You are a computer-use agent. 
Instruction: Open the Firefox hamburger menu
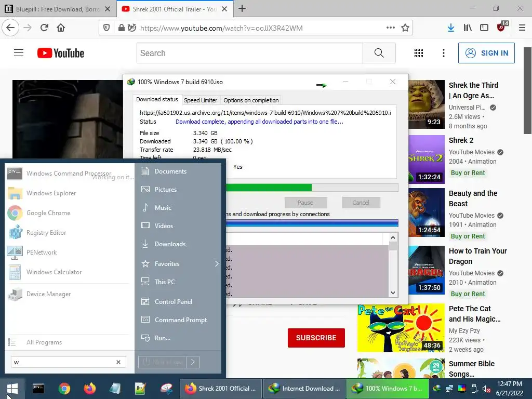point(522,28)
